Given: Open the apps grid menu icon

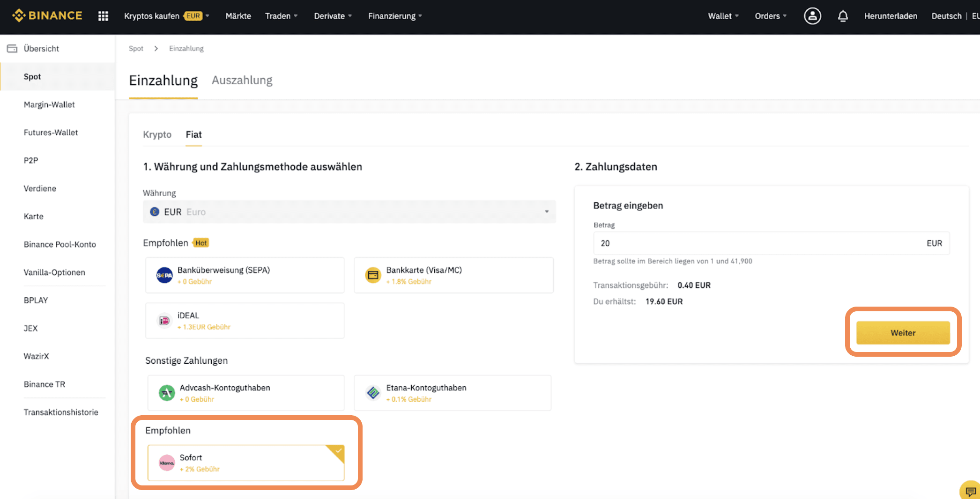Looking at the screenshot, I should (x=103, y=16).
